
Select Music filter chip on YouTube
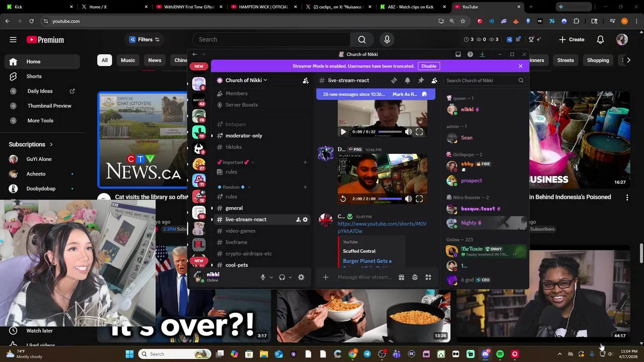coord(128,60)
